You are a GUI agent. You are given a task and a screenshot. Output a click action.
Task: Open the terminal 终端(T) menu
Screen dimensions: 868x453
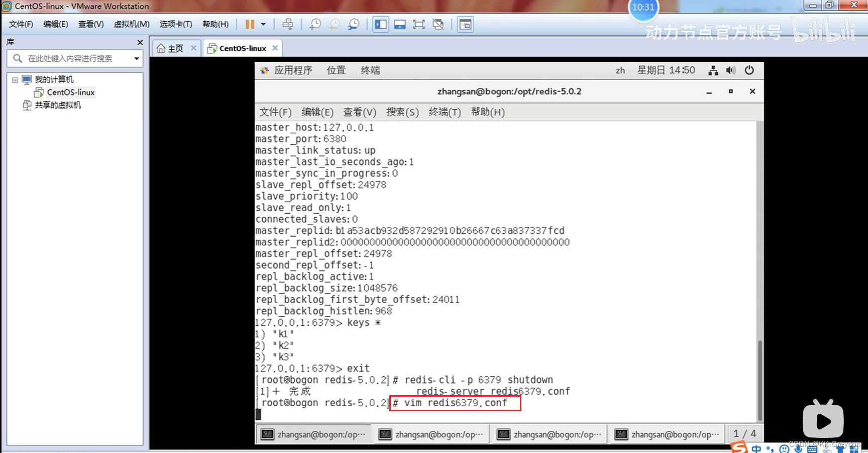pos(445,112)
